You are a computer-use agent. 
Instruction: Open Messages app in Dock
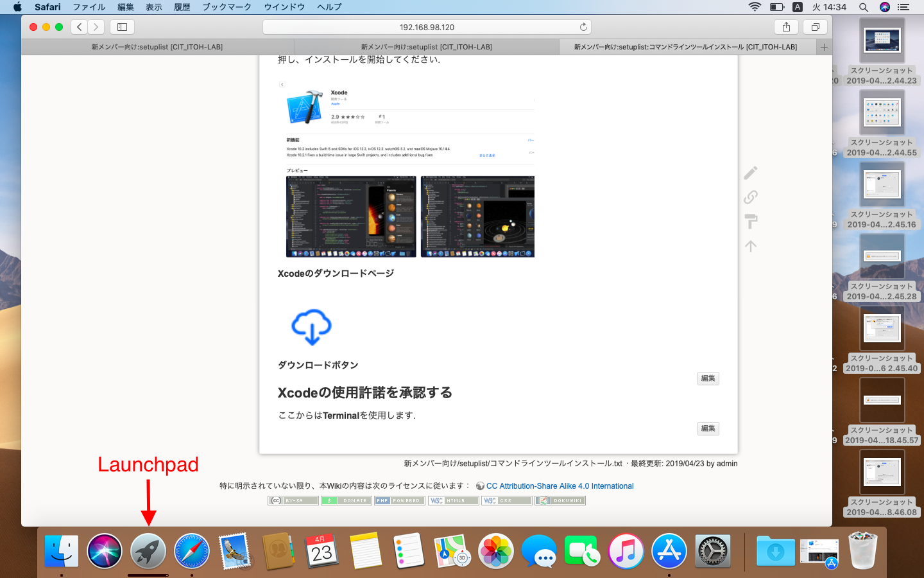point(539,551)
